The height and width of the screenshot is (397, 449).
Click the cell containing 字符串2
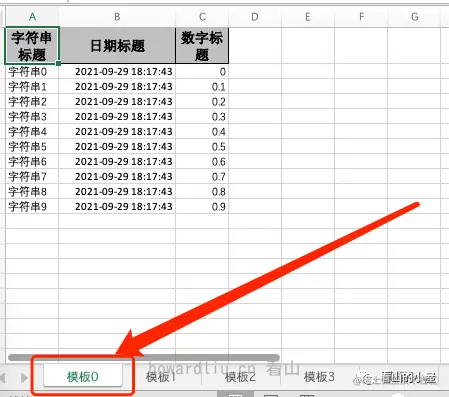pos(32,101)
